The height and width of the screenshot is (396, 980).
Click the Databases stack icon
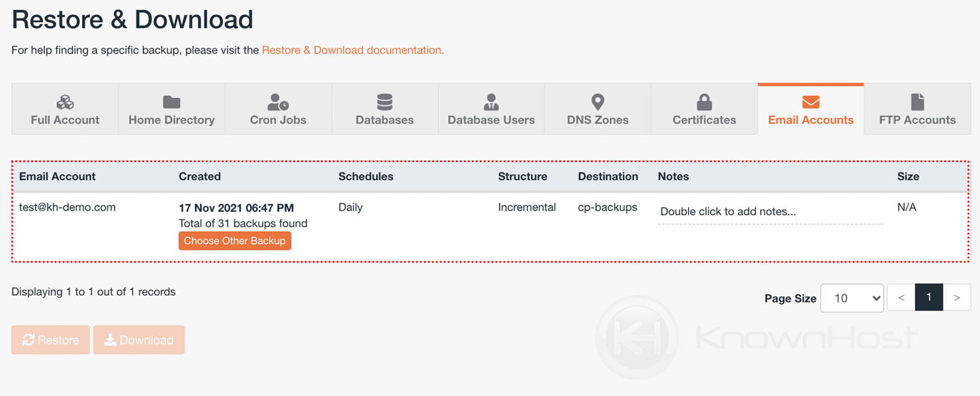coord(384,102)
